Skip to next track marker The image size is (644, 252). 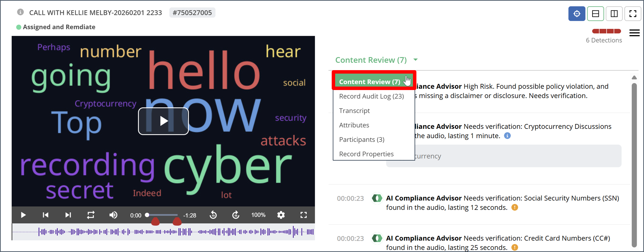68,215
